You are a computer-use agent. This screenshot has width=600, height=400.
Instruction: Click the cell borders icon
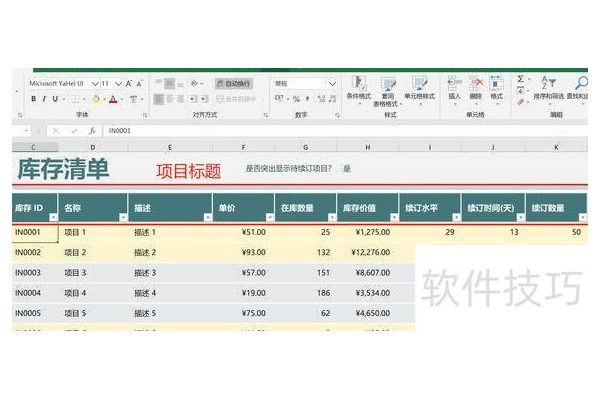pos(75,99)
